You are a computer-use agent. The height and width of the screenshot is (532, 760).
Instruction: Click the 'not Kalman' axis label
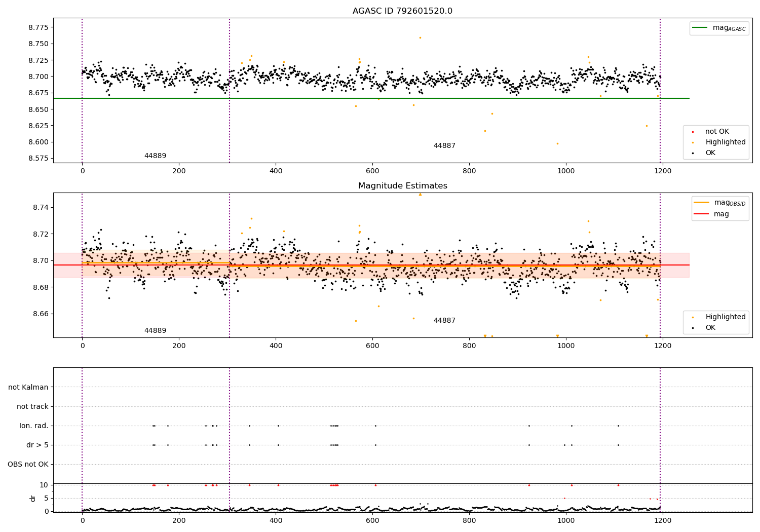28,387
